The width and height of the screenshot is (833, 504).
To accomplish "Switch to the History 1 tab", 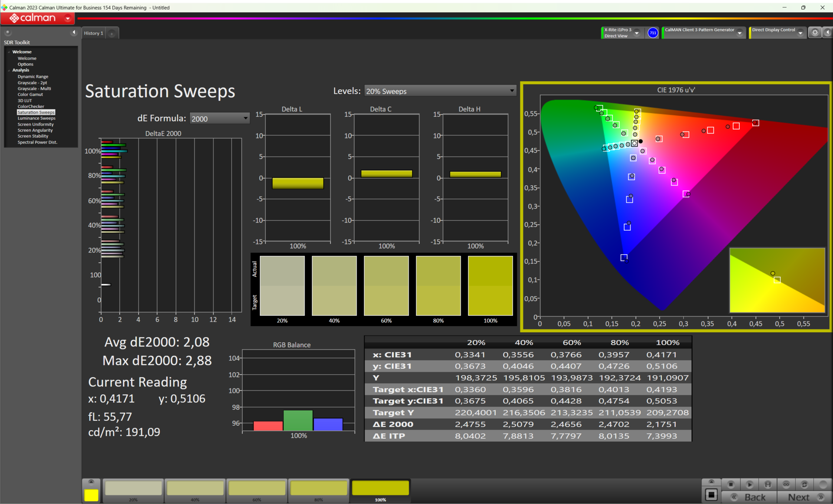I will click(x=93, y=33).
